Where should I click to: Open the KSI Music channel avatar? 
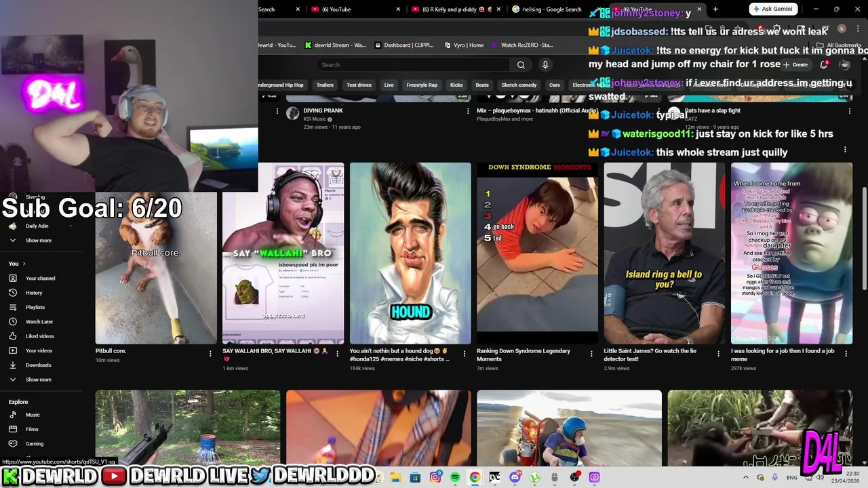(x=292, y=113)
